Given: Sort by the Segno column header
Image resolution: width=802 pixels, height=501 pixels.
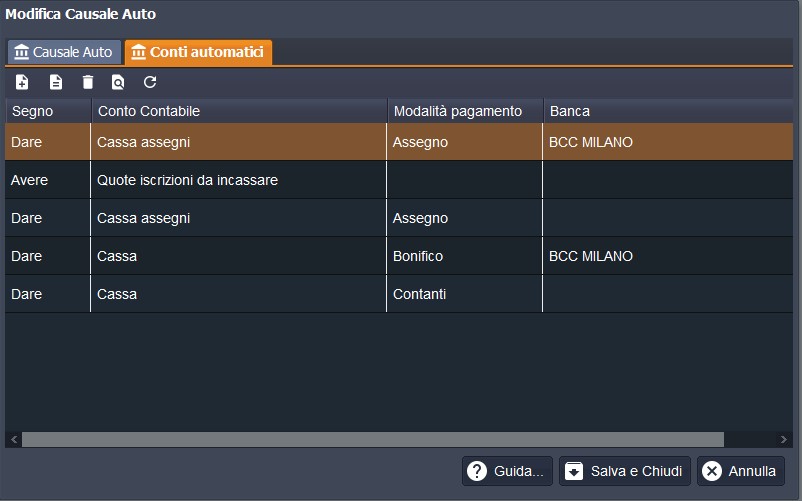Looking at the screenshot, I should click(48, 111).
